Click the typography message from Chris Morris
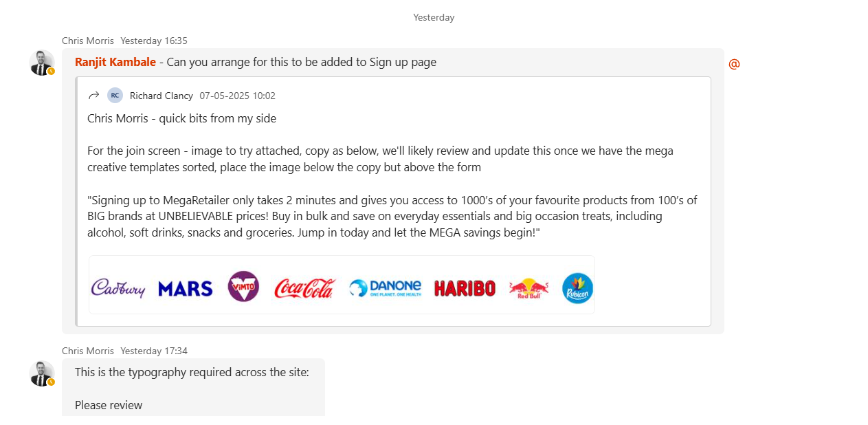Viewport: 868px width, 425px height. (x=192, y=373)
